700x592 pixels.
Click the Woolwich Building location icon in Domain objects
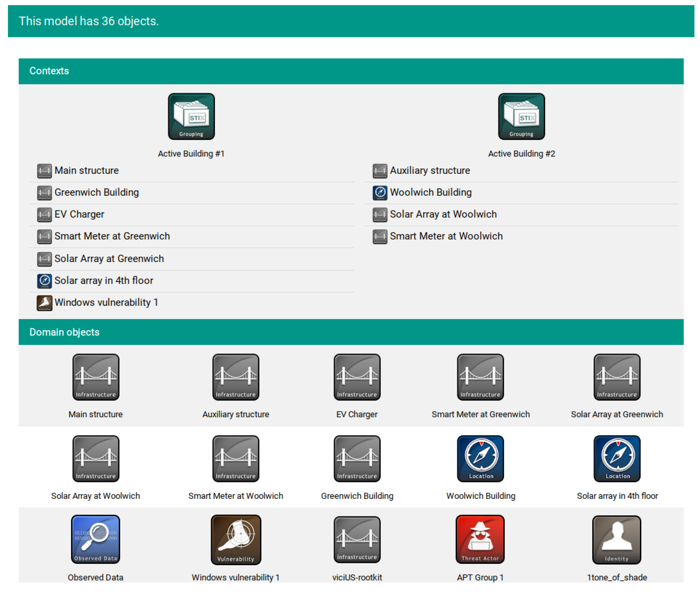[x=480, y=459]
